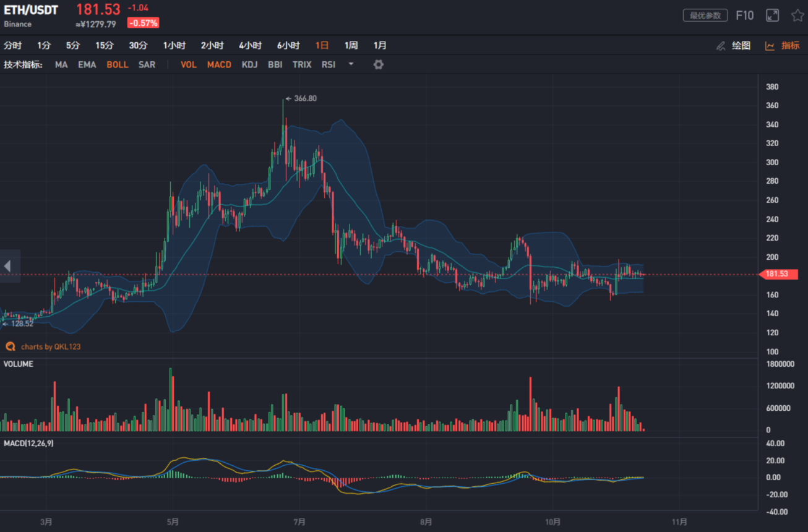The width and height of the screenshot is (808, 532).
Task: Enable the KDJ indicator
Action: coord(250,64)
